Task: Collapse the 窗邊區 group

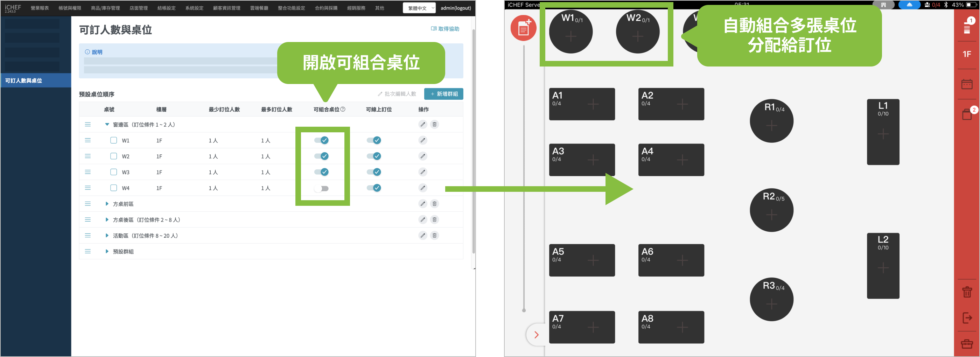Action: (107, 125)
